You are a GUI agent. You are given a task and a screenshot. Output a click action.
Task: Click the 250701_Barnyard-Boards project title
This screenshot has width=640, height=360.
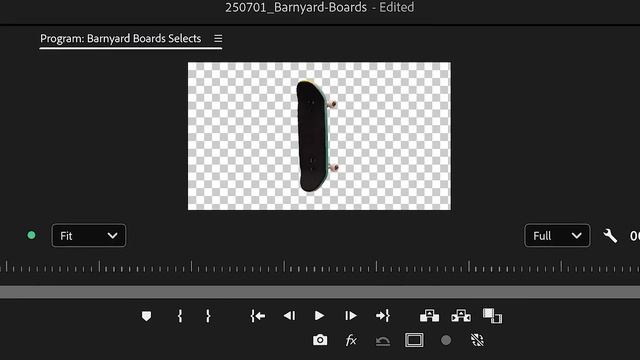296,7
